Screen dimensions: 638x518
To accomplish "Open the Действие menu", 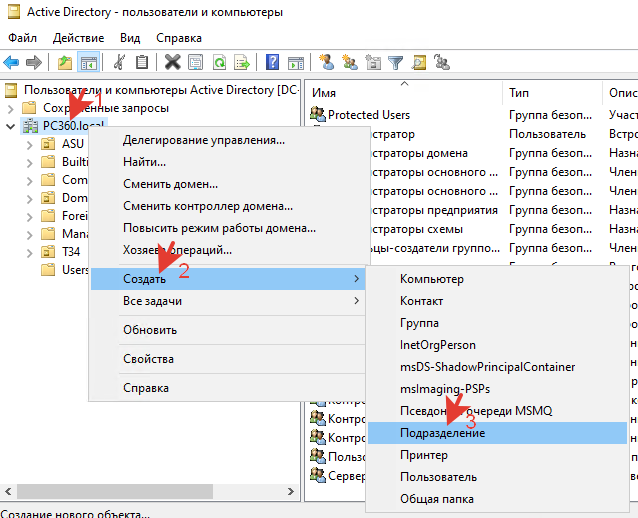I will pos(78,37).
